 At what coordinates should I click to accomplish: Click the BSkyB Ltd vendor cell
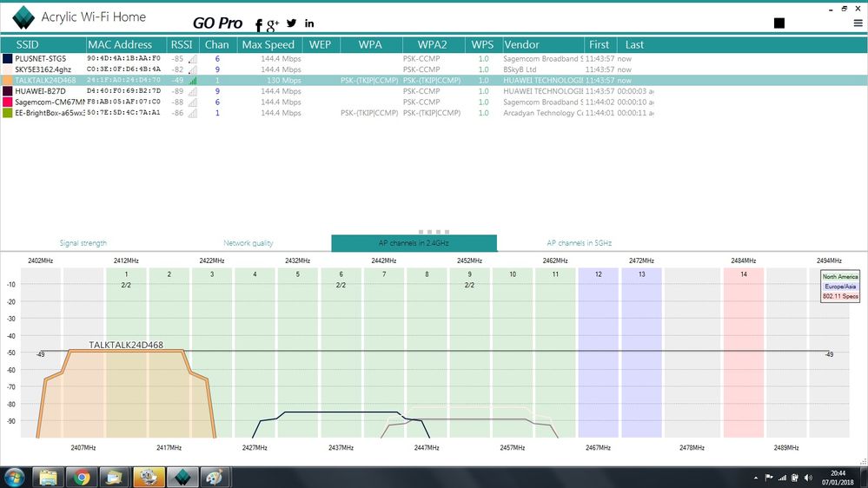click(x=520, y=69)
